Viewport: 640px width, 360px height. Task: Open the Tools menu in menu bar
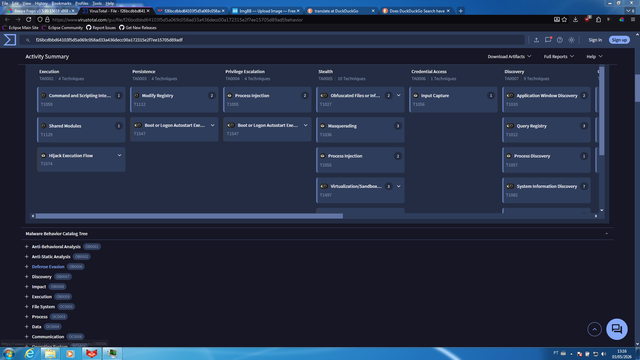[97, 3]
